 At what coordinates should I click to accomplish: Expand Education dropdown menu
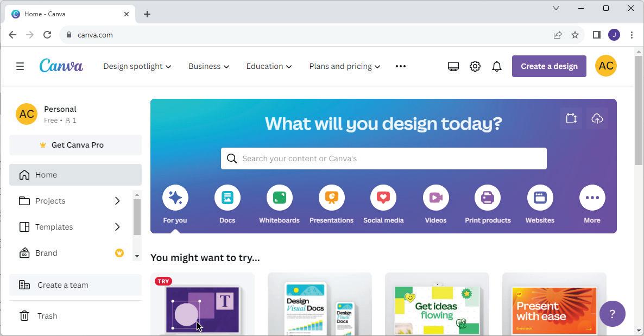tap(269, 66)
